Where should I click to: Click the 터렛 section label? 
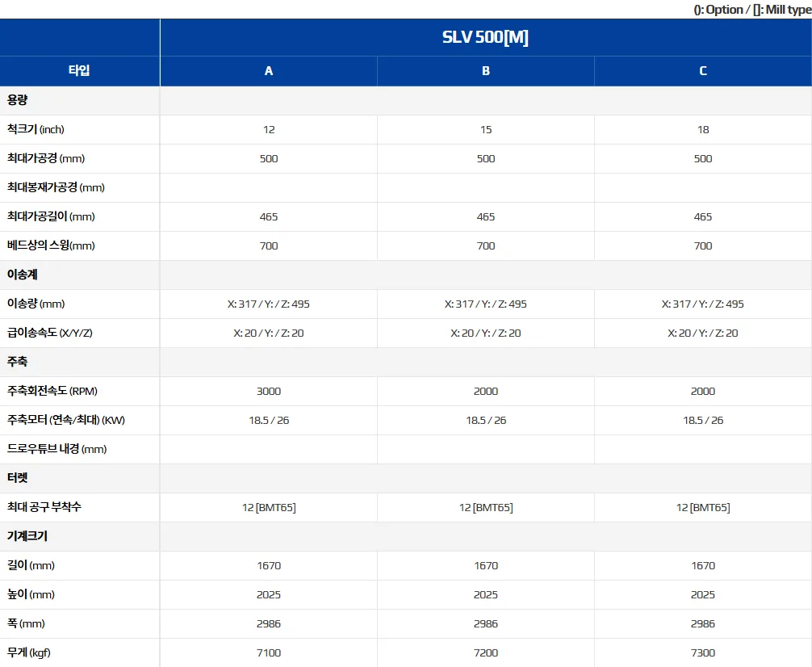click(x=17, y=478)
